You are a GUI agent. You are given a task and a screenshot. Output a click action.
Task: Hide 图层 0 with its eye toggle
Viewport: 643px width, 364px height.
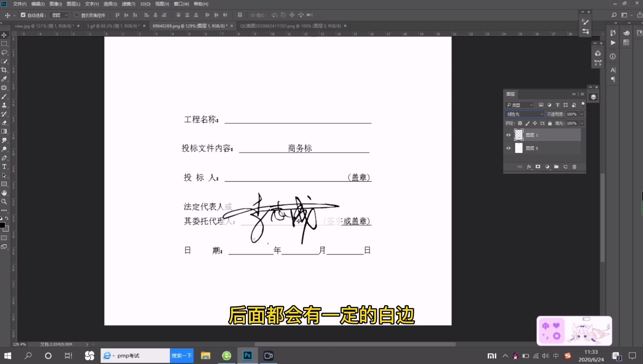(508, 148)
